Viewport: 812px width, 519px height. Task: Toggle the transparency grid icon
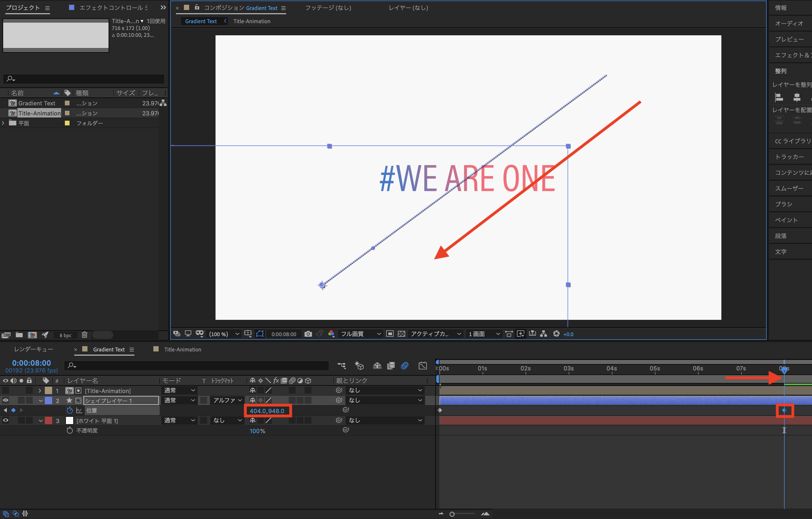click(401, 334)
